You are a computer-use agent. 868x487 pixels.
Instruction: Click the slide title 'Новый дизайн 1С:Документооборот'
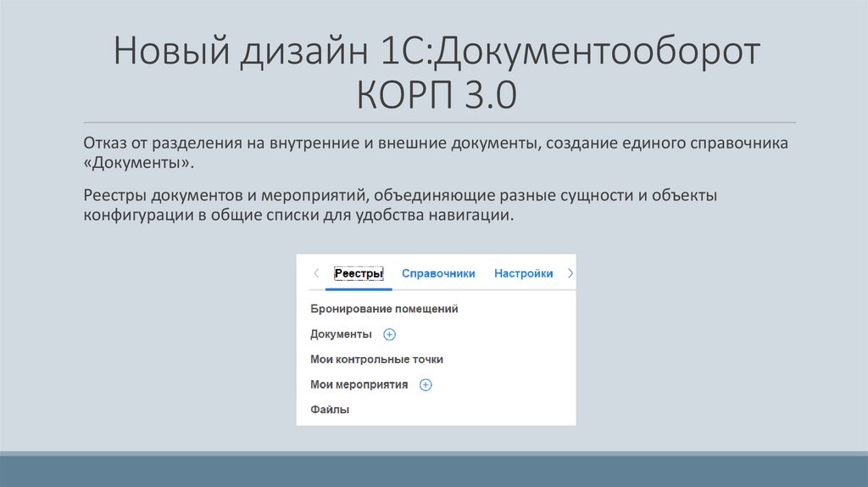437,51
